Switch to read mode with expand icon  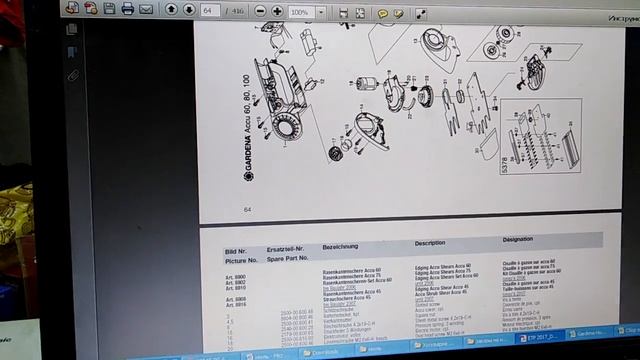(421, 15)
